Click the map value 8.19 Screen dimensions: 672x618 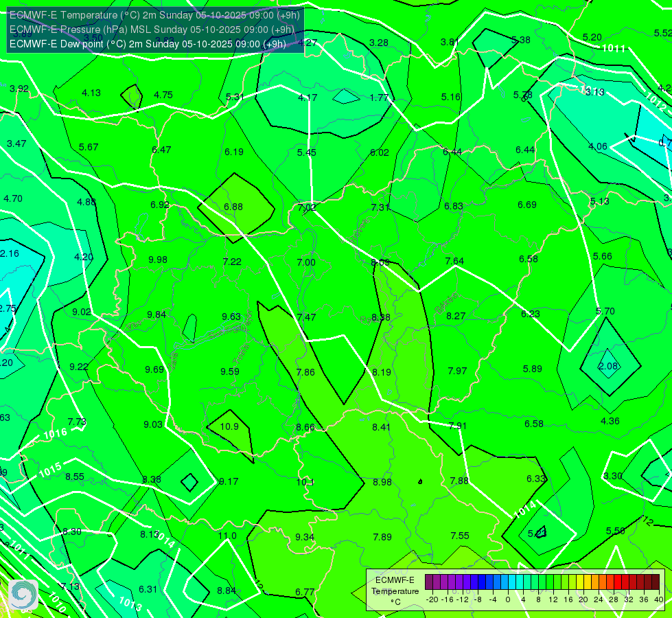[382, 372]
